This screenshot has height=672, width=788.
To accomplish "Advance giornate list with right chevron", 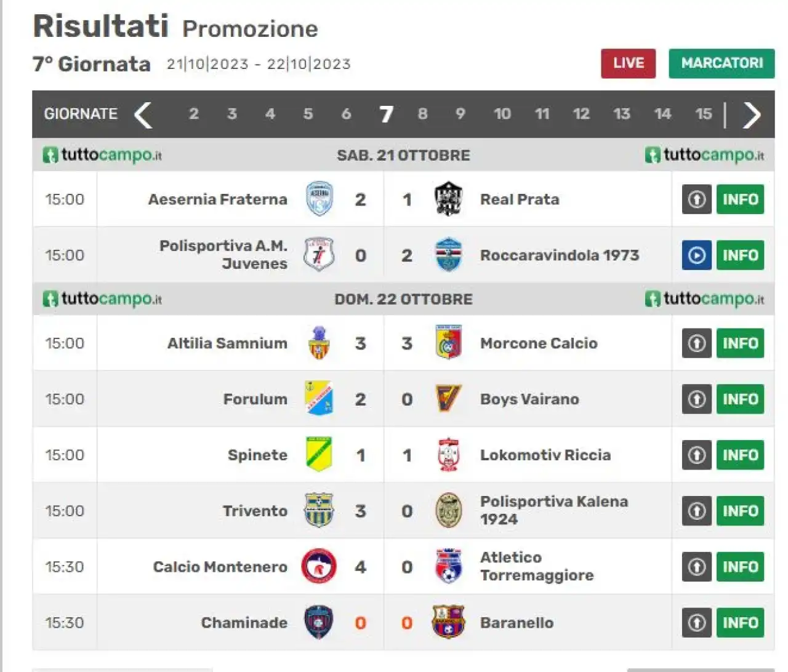I will (x=752, y=114).
